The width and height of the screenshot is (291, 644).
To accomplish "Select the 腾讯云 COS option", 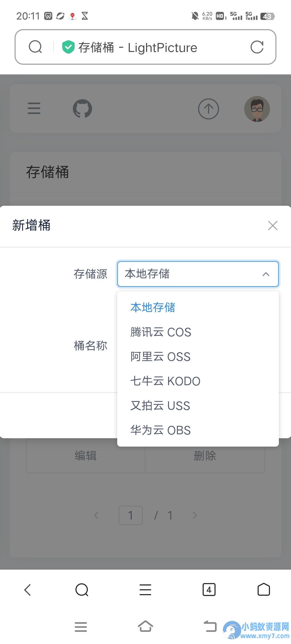I will (x=198, y=332).
